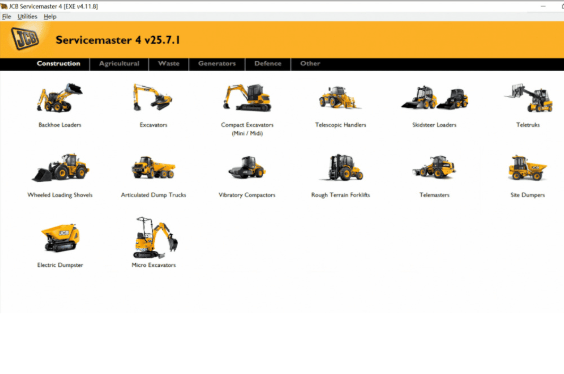Click the Telescopic Handlers label

341,125
